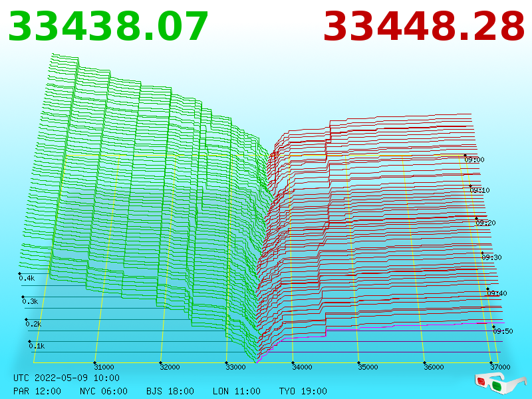The height and width of the screenshot is (399, 532).
Task: Click the NYC 06:00 clock
Action: [x=104, y=391]
